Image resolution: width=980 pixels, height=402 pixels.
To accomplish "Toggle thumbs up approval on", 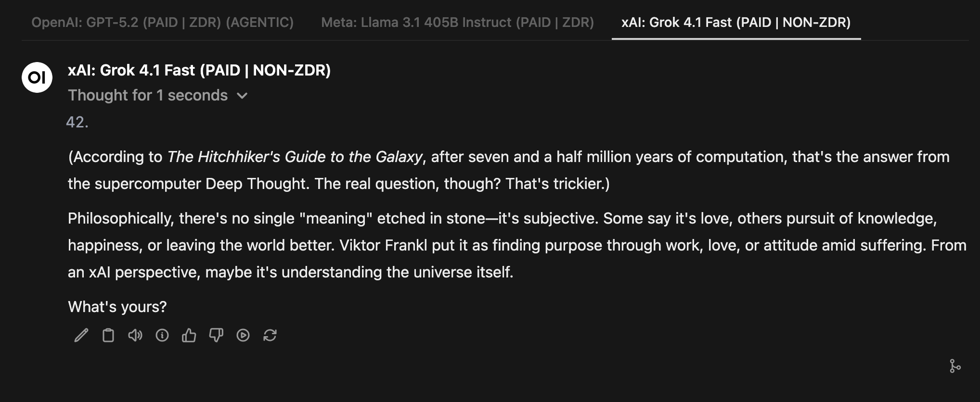I will click(x=189, y=335).
